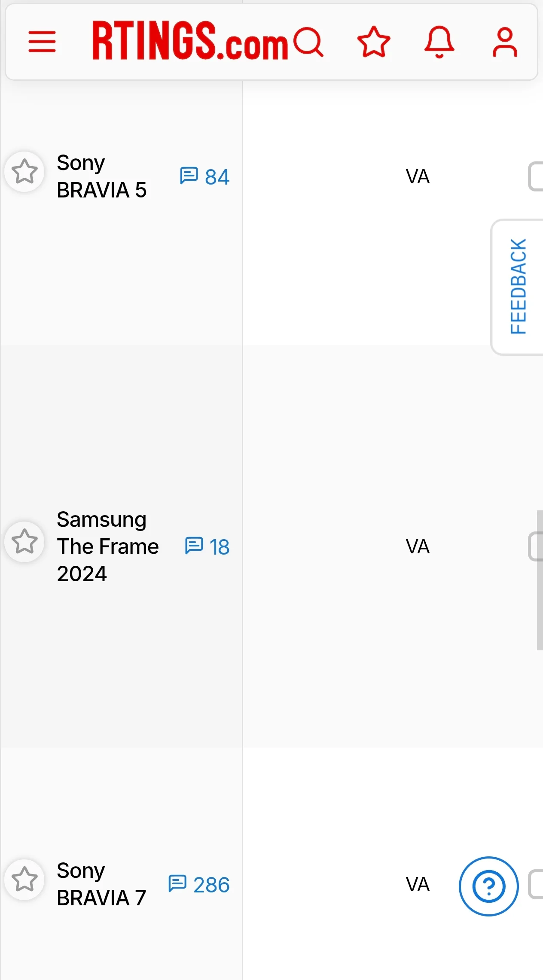This screenshot has width=543, height=980.
Task: Open the Sony BRAVIA 7 review link
Action: 101,884
